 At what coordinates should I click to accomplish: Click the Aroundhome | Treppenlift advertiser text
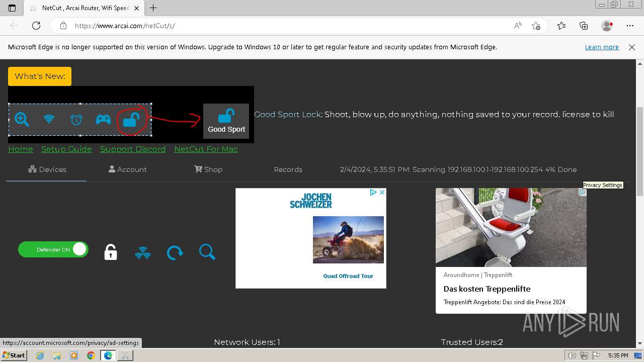click(x=478, y=275)
